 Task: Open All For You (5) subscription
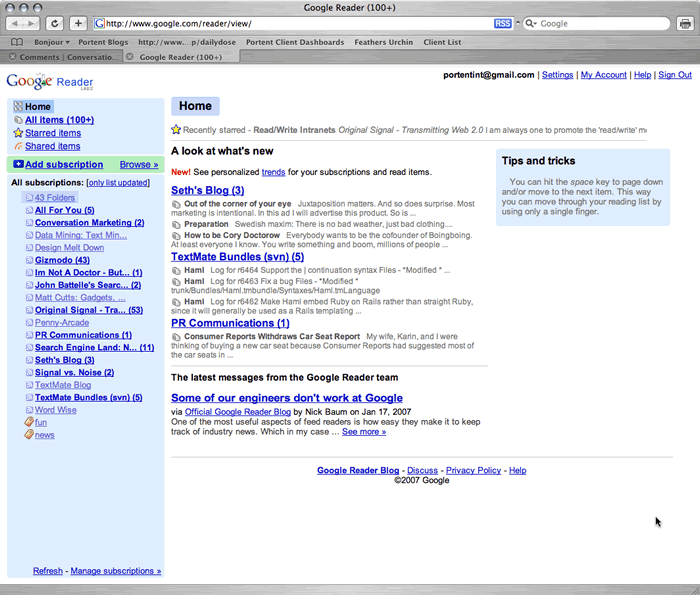point(65,210)
